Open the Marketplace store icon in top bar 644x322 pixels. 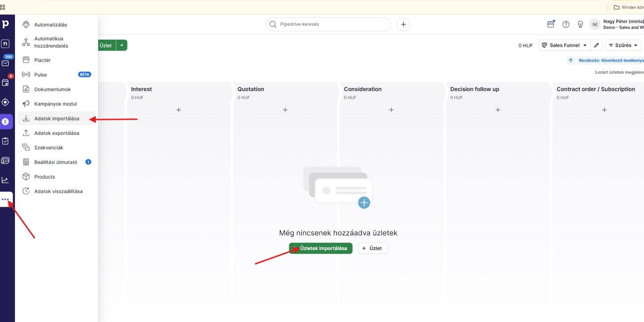coord(551,24)
